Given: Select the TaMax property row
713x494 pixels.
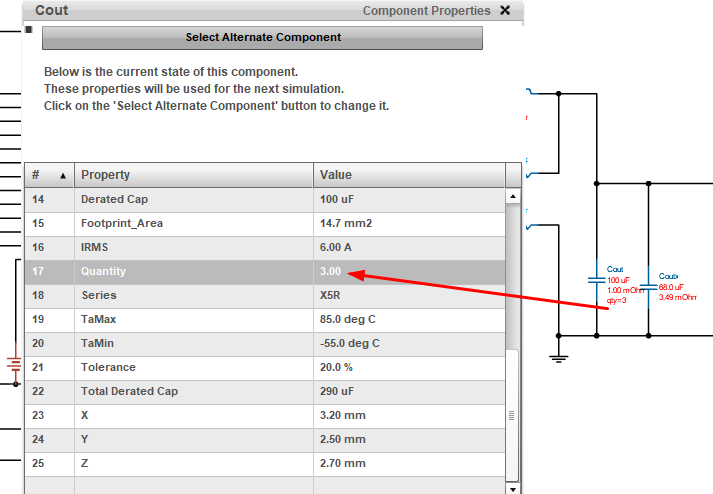Looking at the screenshot, I should point(265,319).
